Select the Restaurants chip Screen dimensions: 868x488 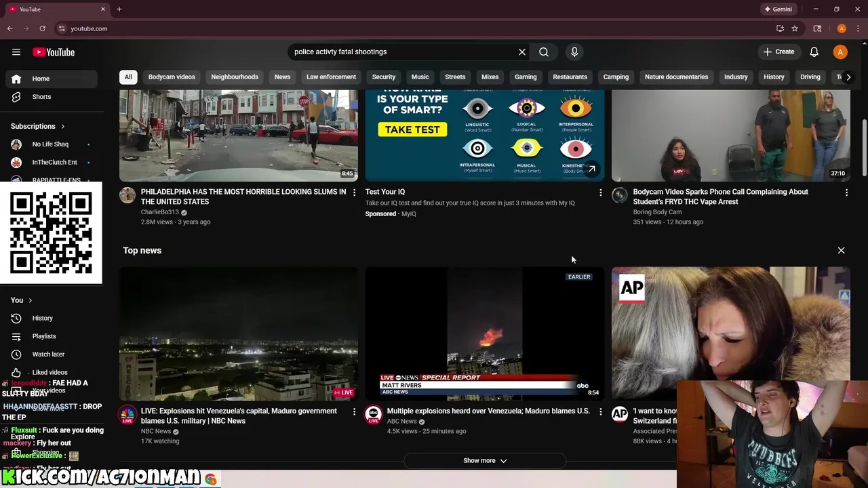570,77
